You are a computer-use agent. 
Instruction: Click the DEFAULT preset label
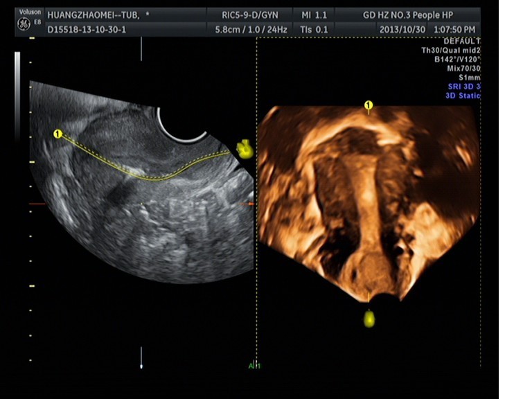click(x=462, y=42)
